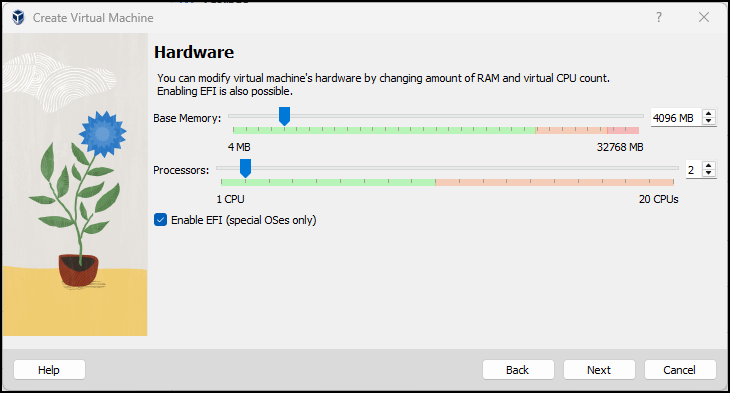
Task: Click the Processors slider handle
Action: click(245, 168)
